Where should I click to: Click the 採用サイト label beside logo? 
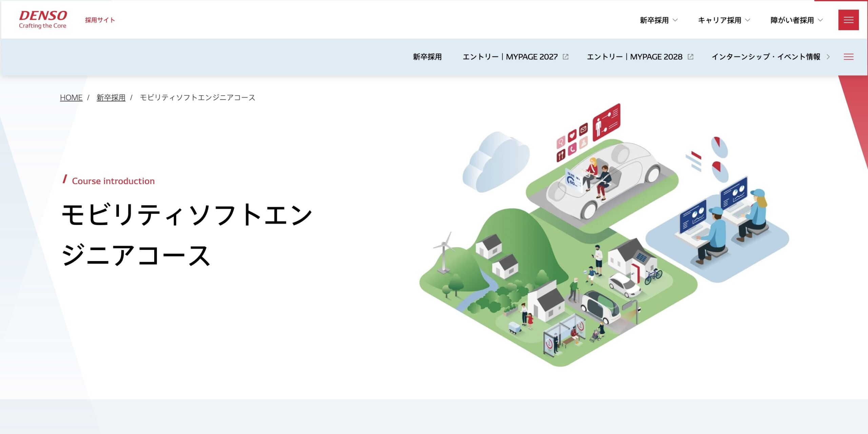click(100, 20)
